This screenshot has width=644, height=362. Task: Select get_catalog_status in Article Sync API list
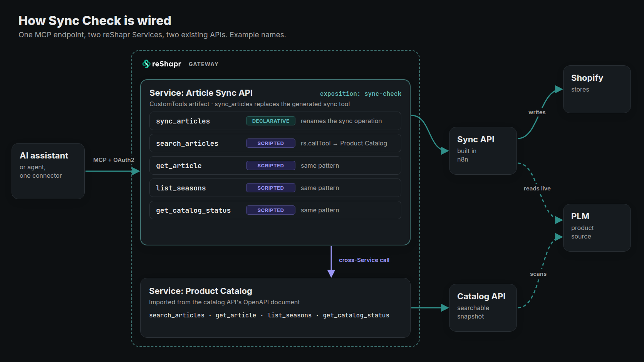(x=275, y=210)
